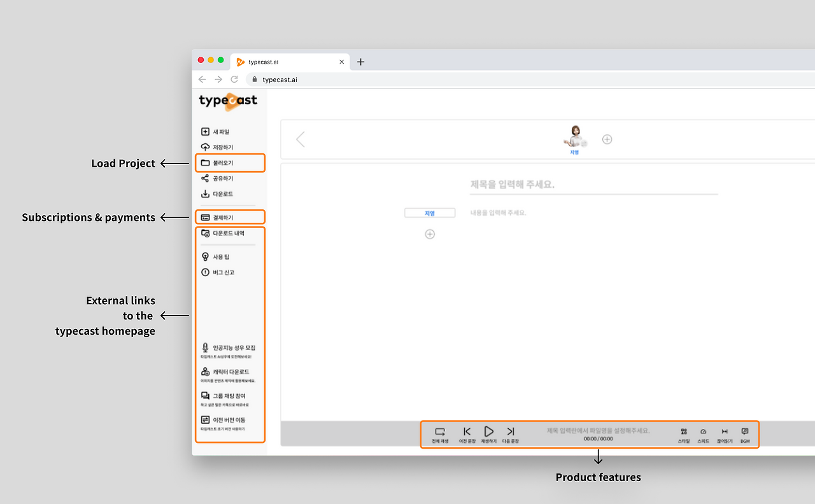Screen dimensions: 815x504
Task: Open 사용 팁 usage tips
Action: pyautogui.click(x=215, y=257)
